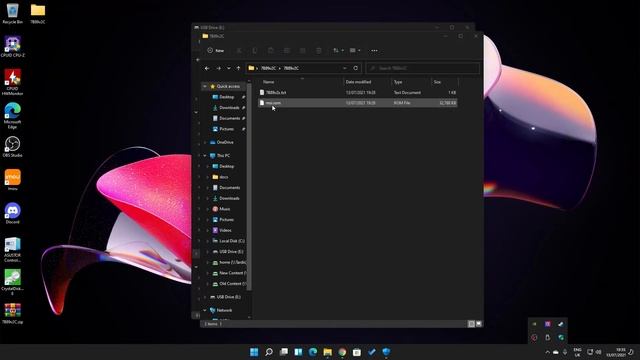Collapse the Network tree node

205,310
